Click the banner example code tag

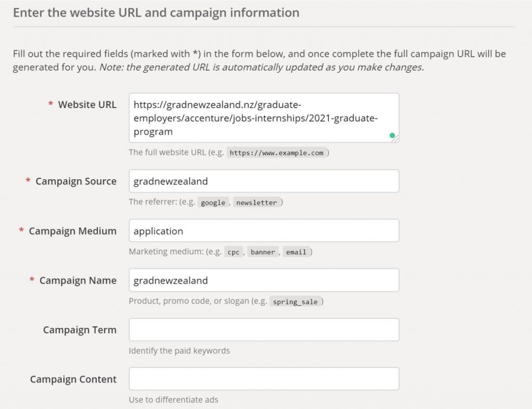click(263, 252)
